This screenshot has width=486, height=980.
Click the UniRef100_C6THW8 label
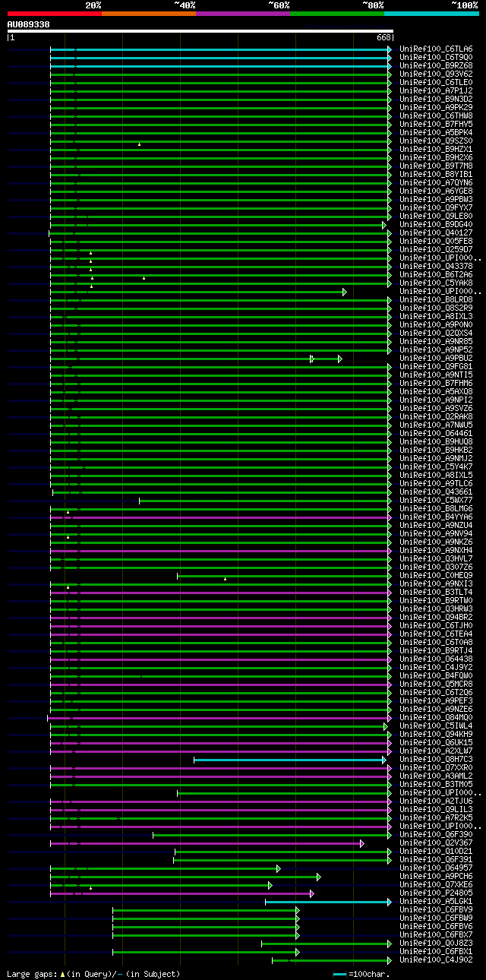pyautogui.click(x=436, y=115)
